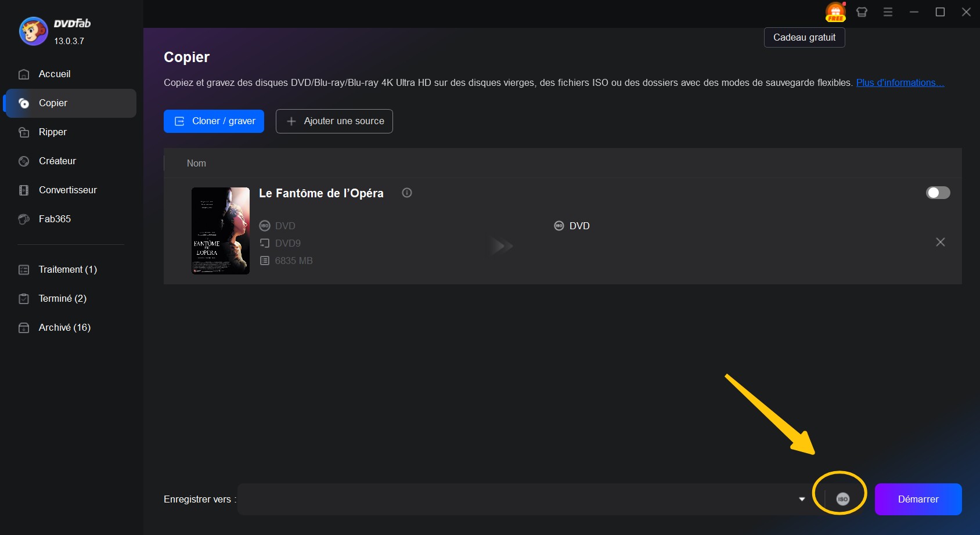Select the Copier module in sidebar
980x535 pixels.
(x=70, y=103)
